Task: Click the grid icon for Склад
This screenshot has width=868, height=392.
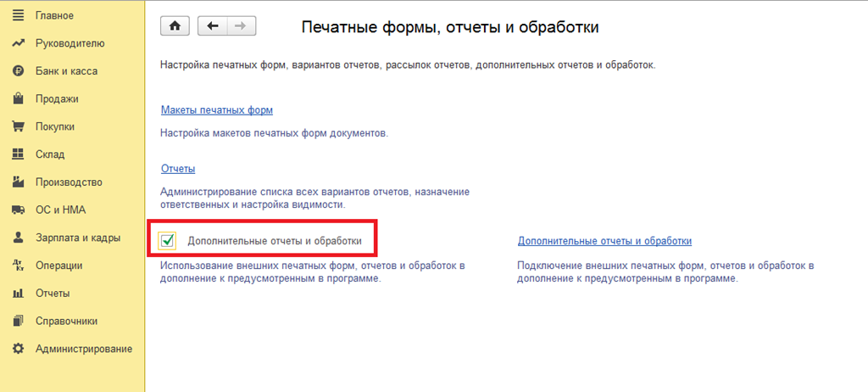Action: pyautogui.click(x=19, y=154)
